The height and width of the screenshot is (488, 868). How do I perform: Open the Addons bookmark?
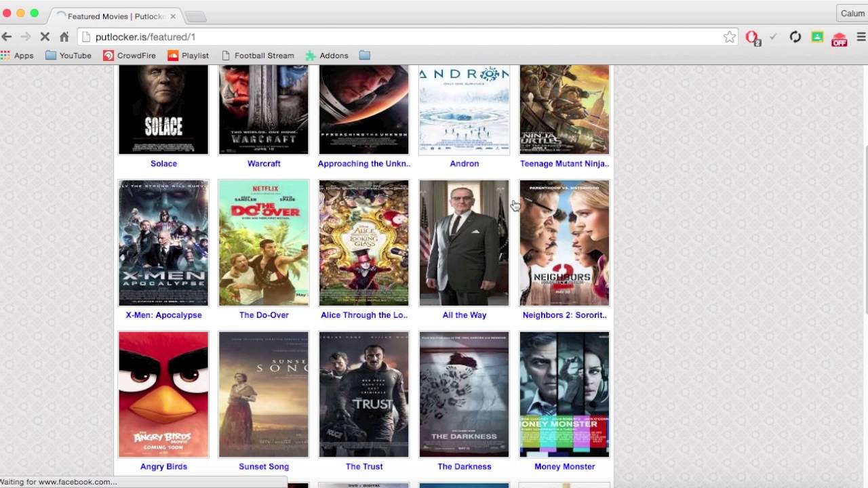coord(327,56)
